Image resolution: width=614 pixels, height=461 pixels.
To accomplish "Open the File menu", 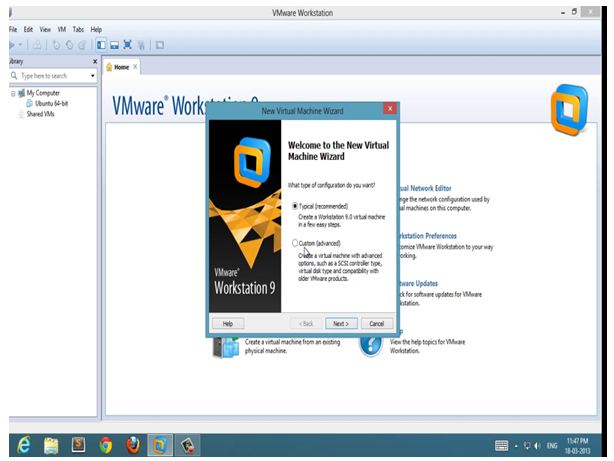I will [13, 29].
